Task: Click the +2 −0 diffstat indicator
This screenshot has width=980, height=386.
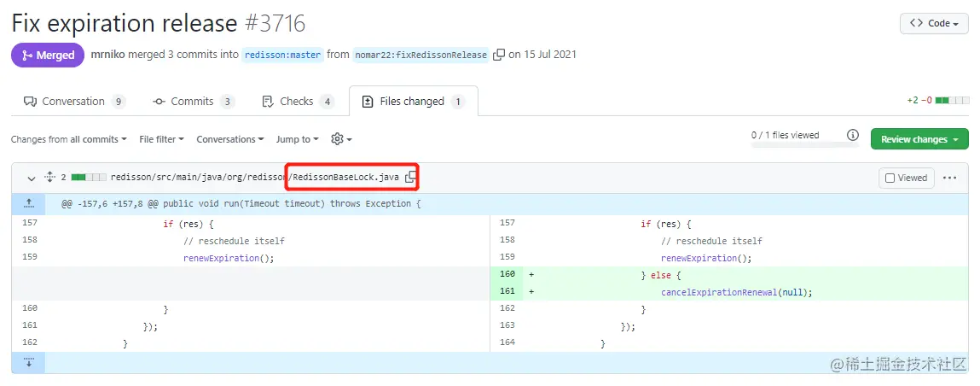Action: (938, 100)
